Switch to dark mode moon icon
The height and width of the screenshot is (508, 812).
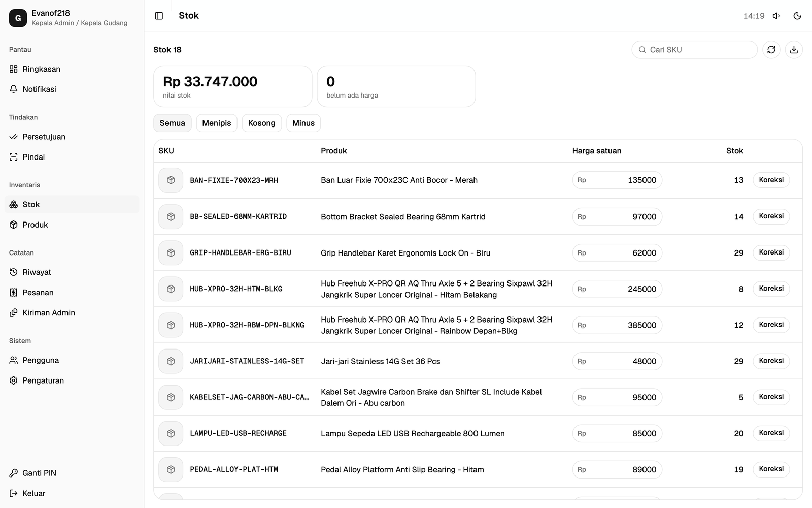click(797, 16)
